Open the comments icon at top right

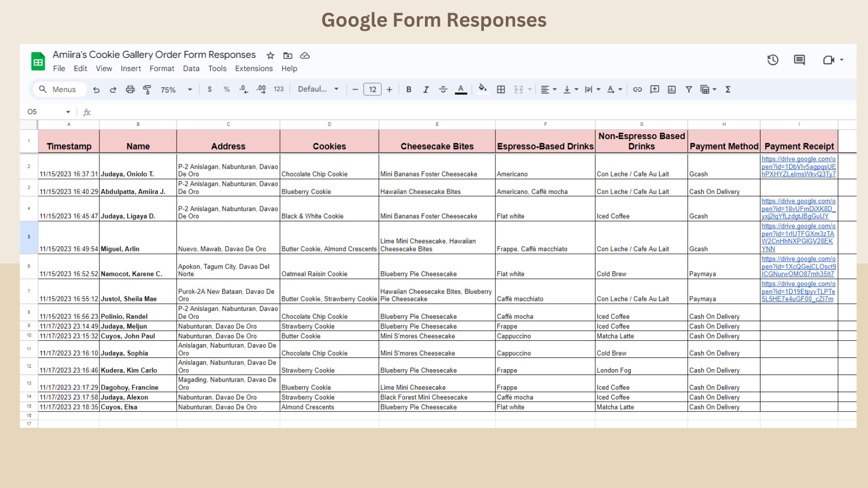[x=799, y=60]
